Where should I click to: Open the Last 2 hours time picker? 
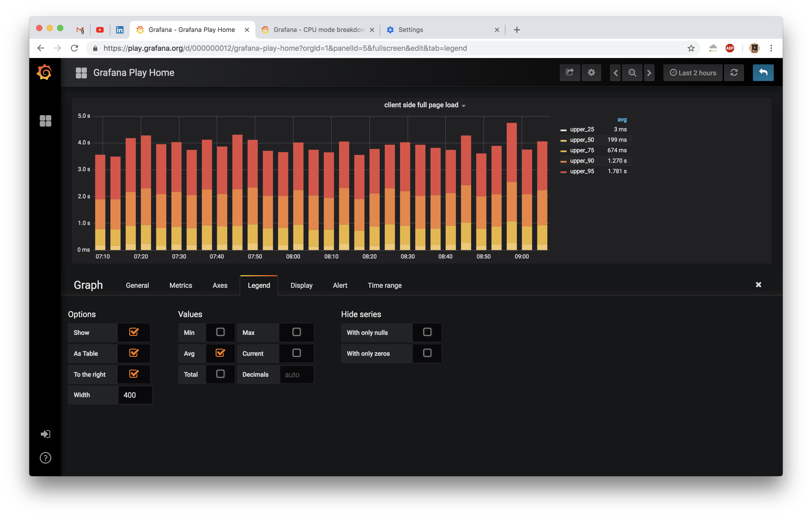click(693, 72)
